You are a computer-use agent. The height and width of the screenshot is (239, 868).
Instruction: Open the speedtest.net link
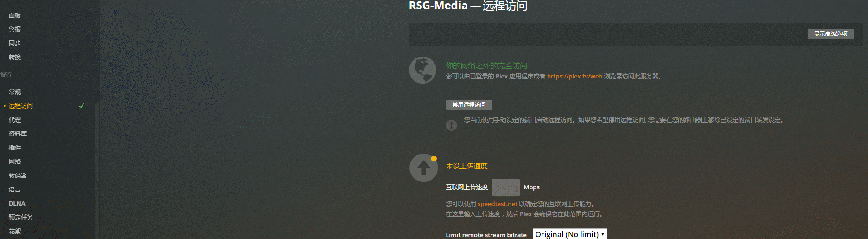pos(498,204)
